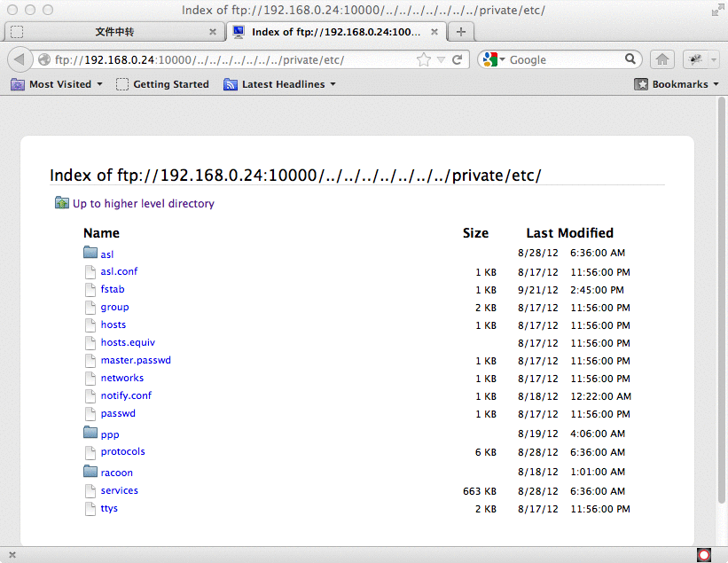Screen dimensions: 728x563
Task: Reload the current FTP page
Action: point(458,59)
